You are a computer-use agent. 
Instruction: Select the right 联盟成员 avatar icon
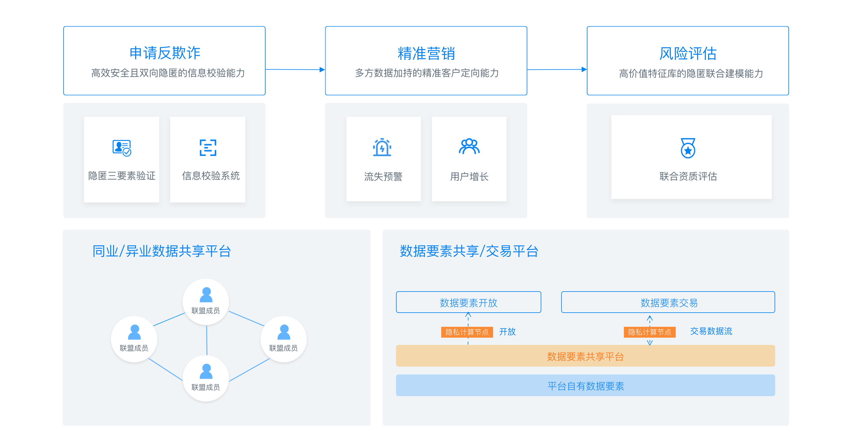tap(284, 332)
